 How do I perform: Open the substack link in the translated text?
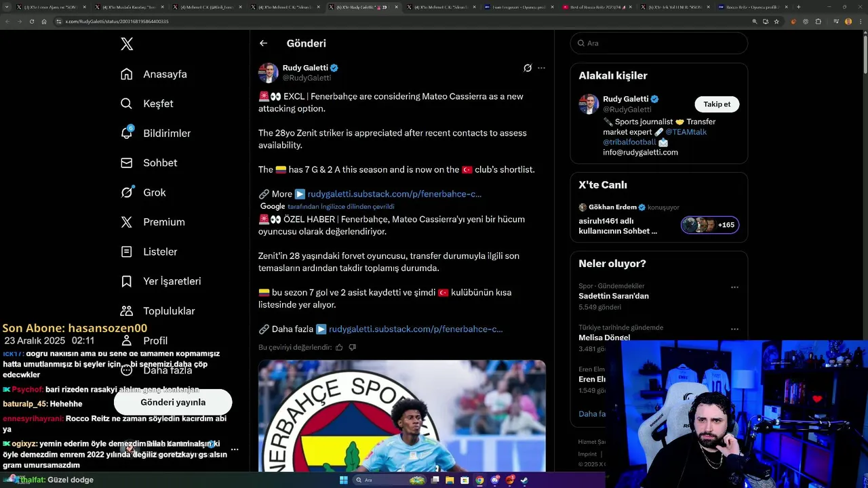click(416, 329)
